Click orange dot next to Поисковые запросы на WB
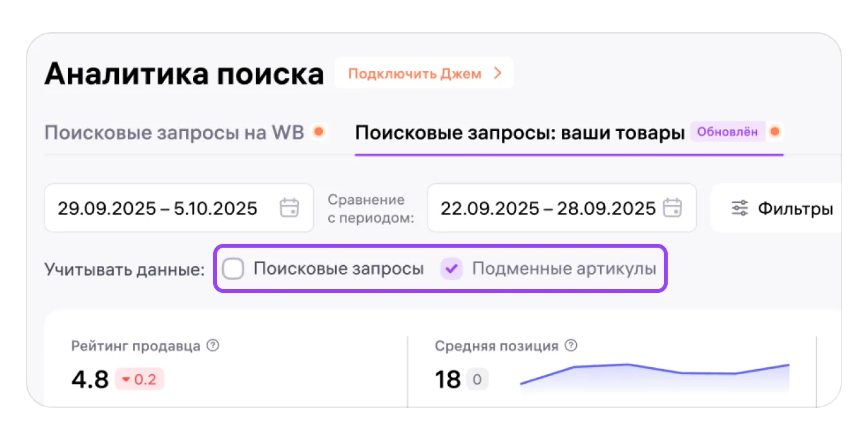This screenshot has height=440, width=868. click(x=318, y=132)
